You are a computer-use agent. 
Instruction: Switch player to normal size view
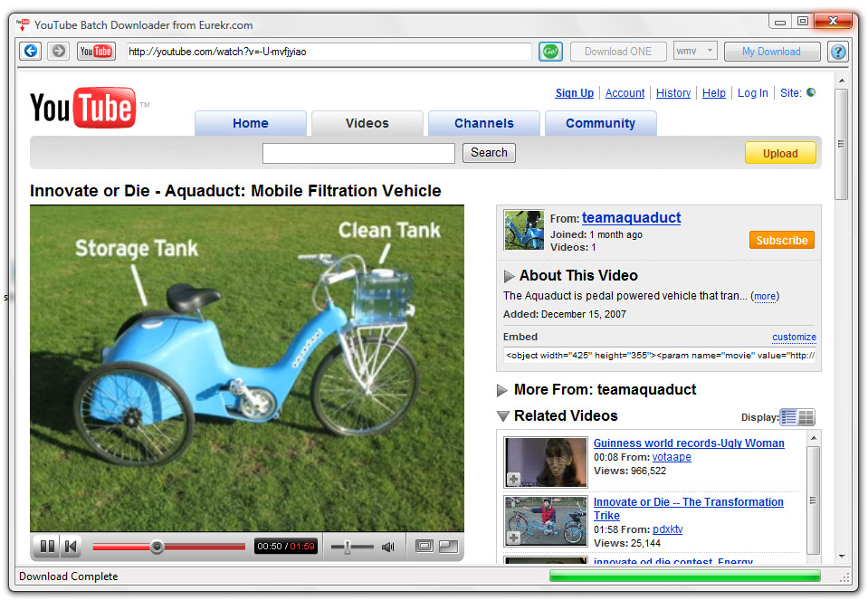(x=424, y=547)
